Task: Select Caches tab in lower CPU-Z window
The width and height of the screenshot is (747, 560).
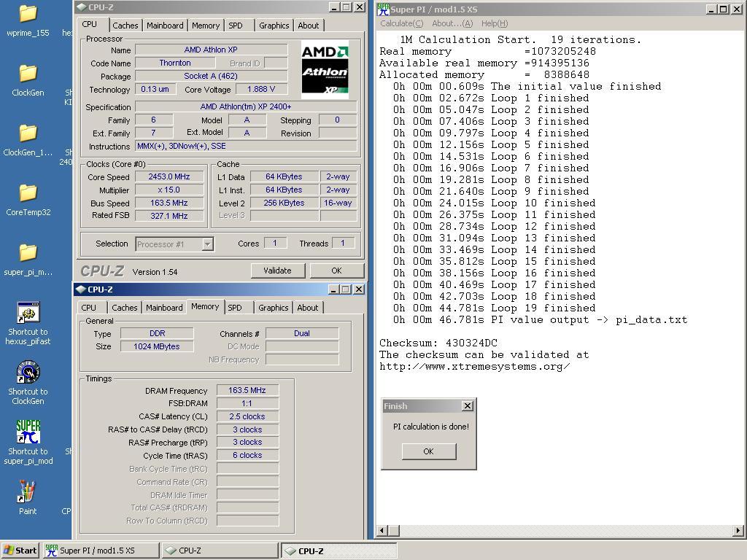Action: (x=125, y=308)
